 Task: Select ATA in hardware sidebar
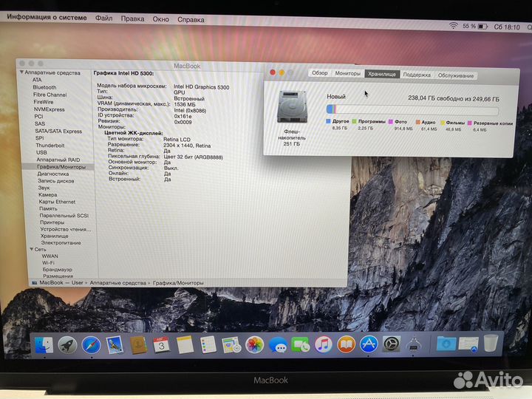[37, 80]
